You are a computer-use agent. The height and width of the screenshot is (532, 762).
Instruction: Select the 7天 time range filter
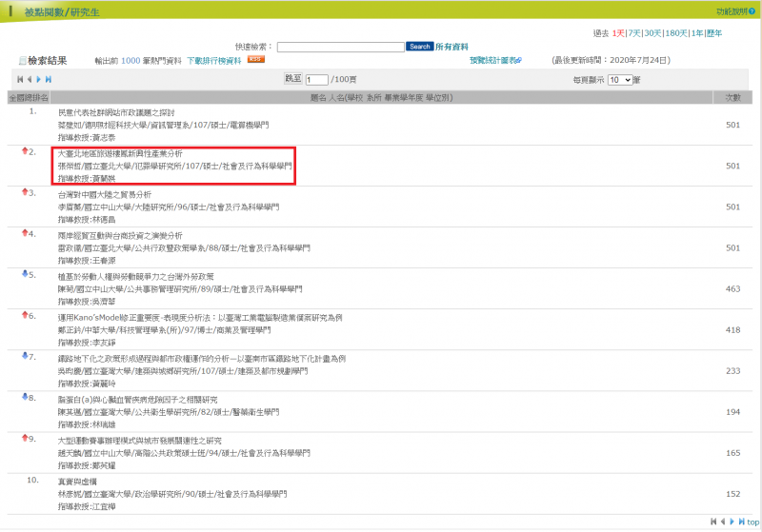633,32
